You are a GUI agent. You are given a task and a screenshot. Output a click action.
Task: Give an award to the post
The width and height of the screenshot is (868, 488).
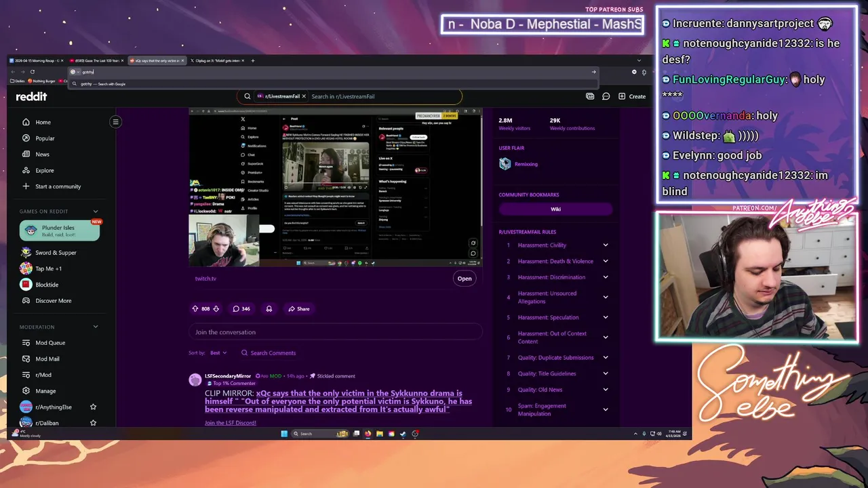[269, 308]
